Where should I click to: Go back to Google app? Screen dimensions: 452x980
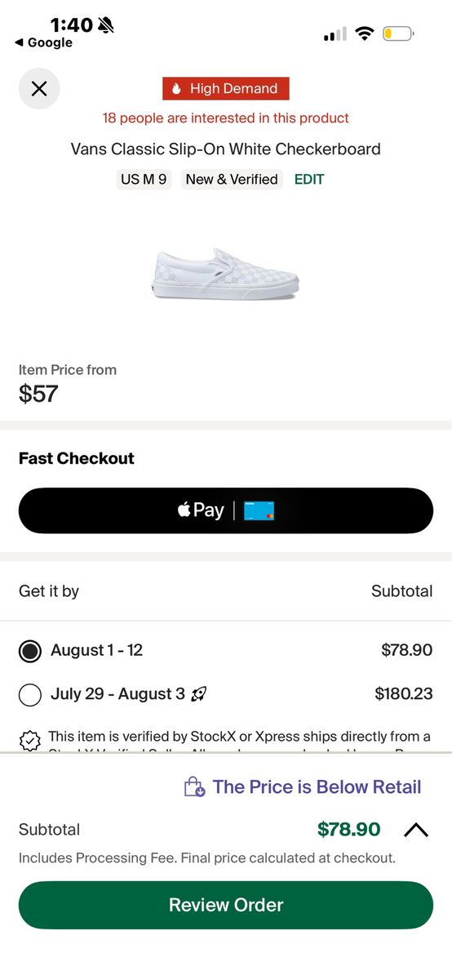[x=44, y=42]
